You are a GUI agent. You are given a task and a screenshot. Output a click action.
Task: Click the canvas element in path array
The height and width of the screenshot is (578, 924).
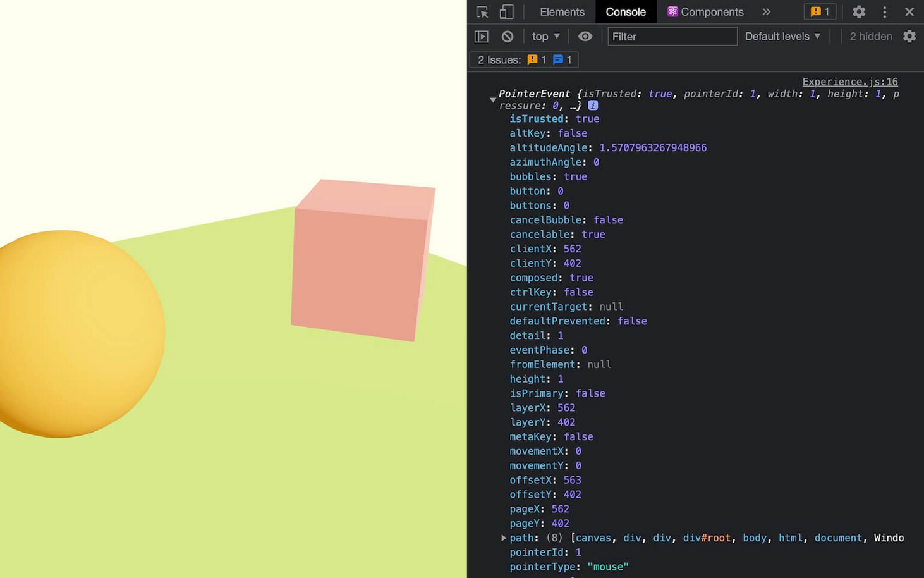(593, 538)
